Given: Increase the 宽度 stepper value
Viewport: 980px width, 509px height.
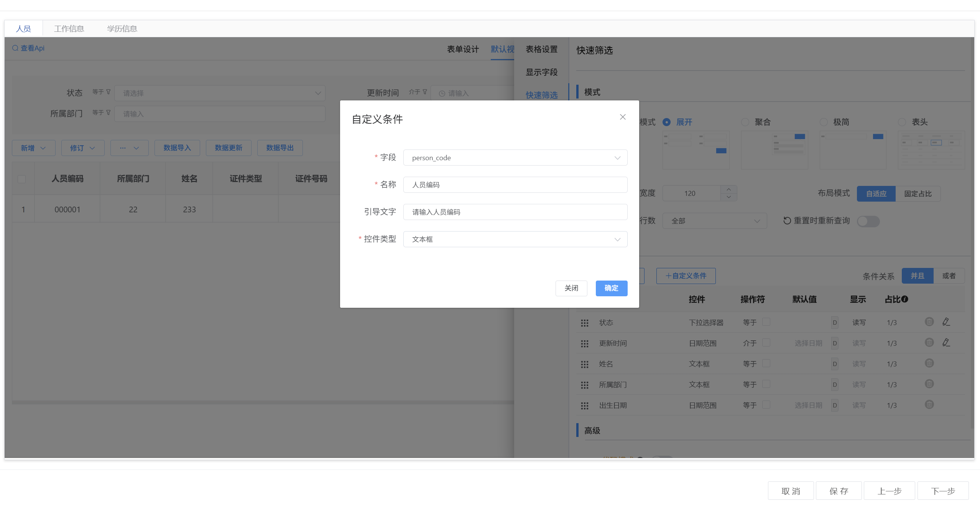Looking at the screenshot, I should point(728,190).
